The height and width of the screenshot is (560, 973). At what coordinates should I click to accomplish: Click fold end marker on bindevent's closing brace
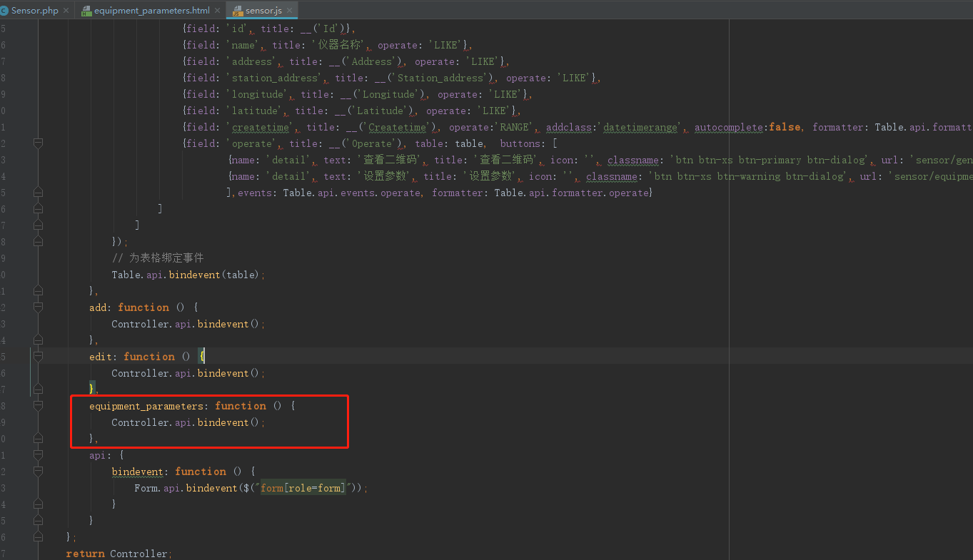point(38,504)
